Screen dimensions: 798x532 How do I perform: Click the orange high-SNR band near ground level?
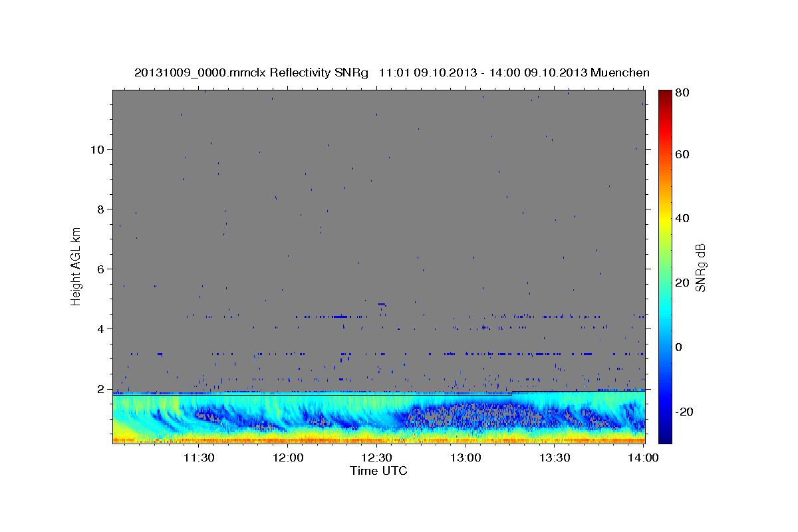point(378,440)
